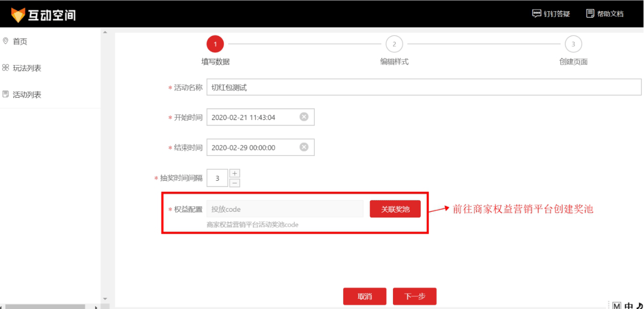Open 玩法列表 in sidebar
The height and width of the screenshot is (309, 644).
tap(26, 68)
